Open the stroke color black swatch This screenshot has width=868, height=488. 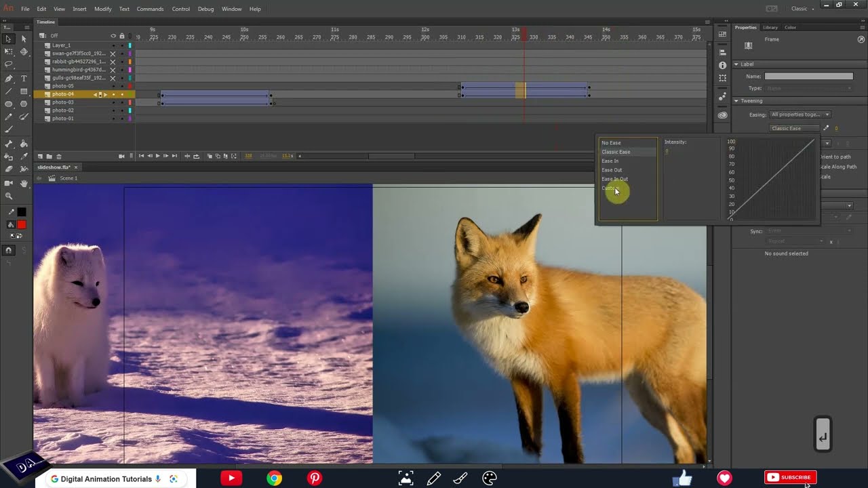pyautogui.click(x=22, y=212)
